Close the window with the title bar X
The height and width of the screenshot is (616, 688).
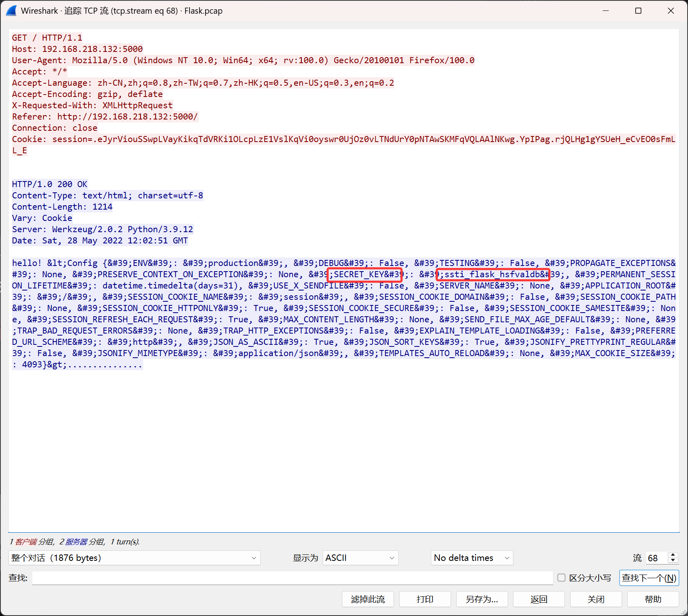click(671, 11)
